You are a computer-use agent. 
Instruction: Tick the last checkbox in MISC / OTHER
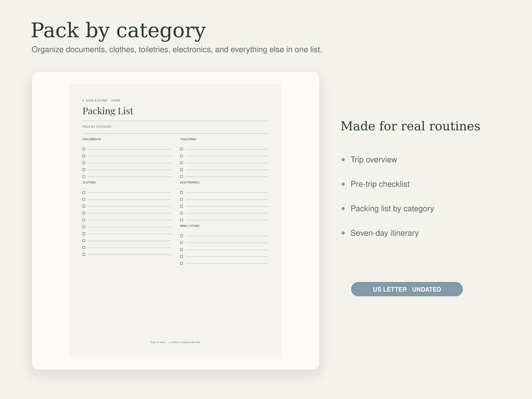[182, 264]
